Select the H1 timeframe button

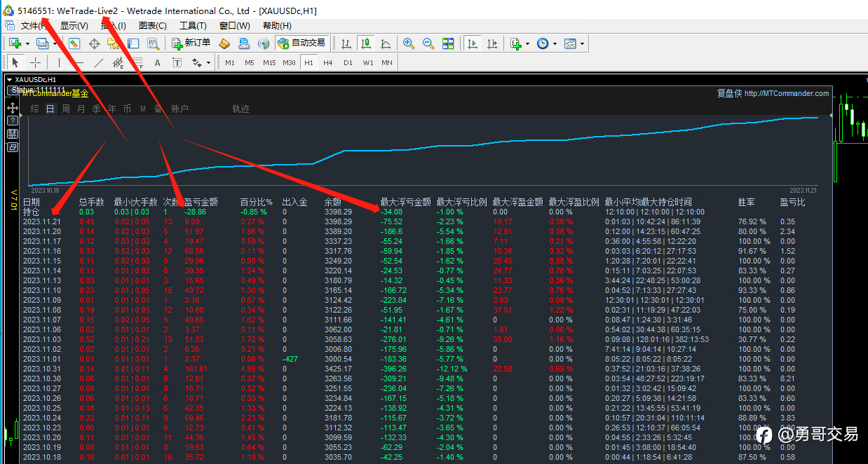(x=308, y=62)
